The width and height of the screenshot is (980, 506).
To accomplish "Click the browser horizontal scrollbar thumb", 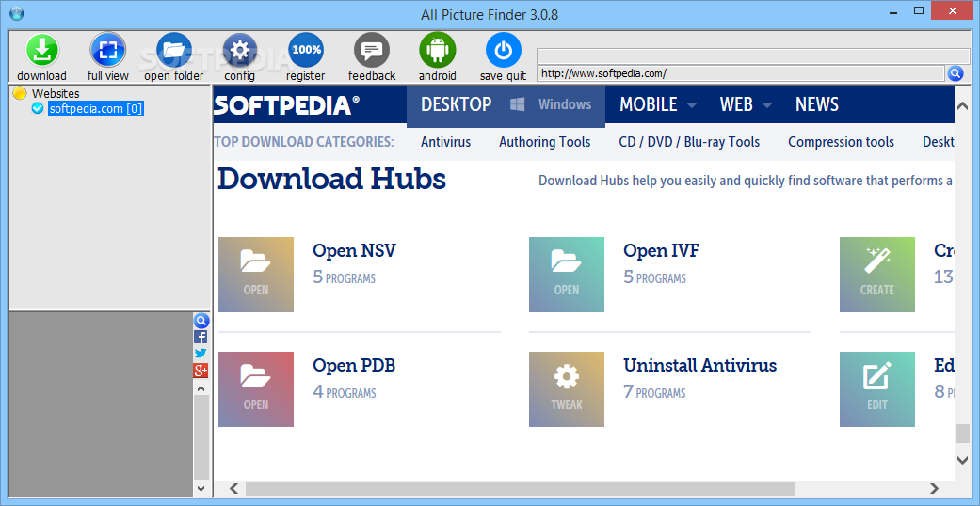I will [520, 488].
